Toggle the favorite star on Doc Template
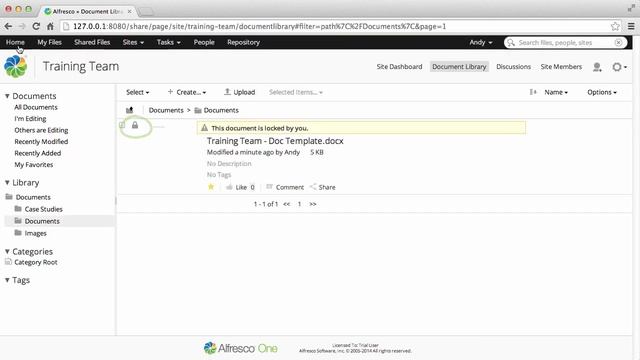The width and height of the screenshot is (640, 360). tap(211, 187)
